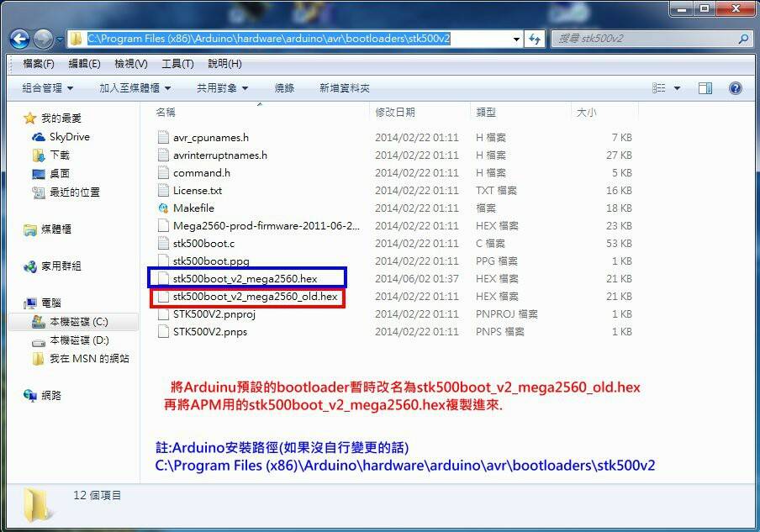
Task: Open the 檔案(F) menu
Action: pyautogui.click(x=33, y=62)
